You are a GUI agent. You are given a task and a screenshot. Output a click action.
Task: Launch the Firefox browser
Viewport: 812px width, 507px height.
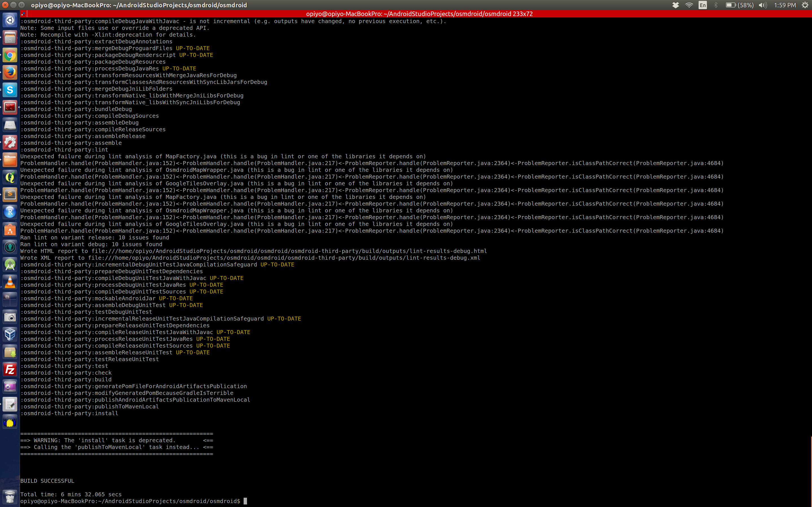click(x=10, y=72)
